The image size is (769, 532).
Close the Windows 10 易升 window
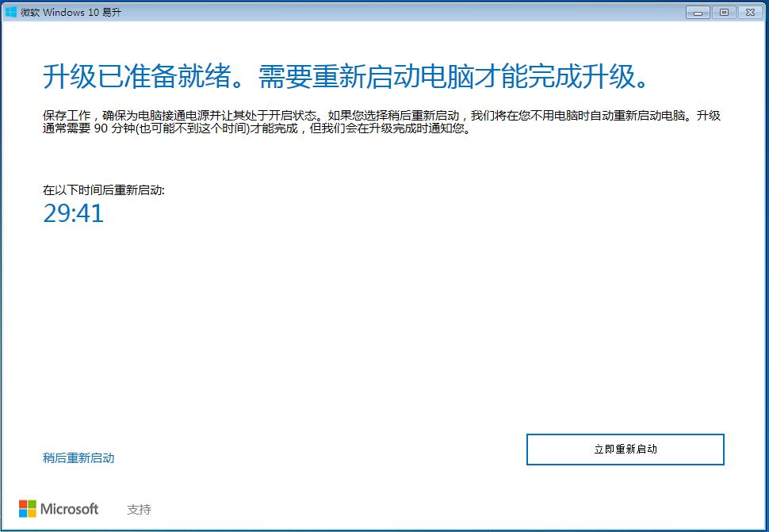tap(749, 12)
